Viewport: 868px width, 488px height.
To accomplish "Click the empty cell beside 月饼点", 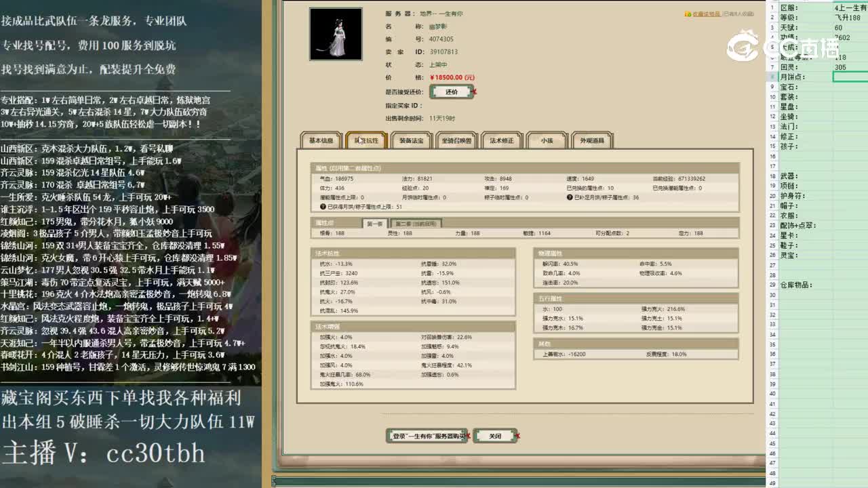I will click(x=850, y=77).
